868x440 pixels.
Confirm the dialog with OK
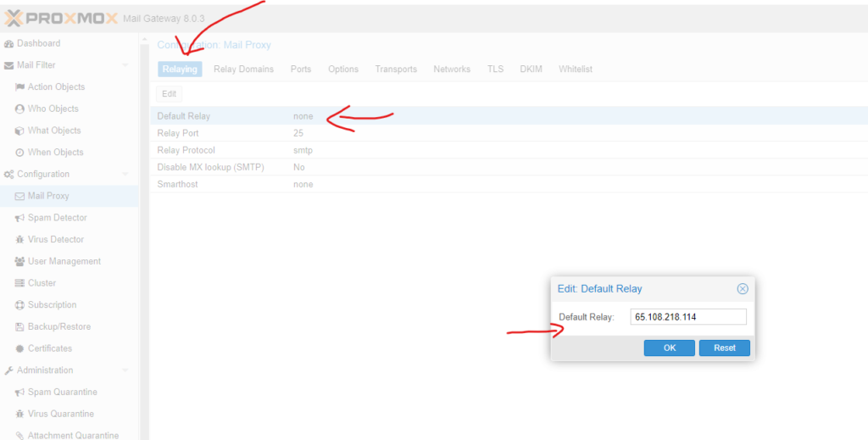(670, 348)
